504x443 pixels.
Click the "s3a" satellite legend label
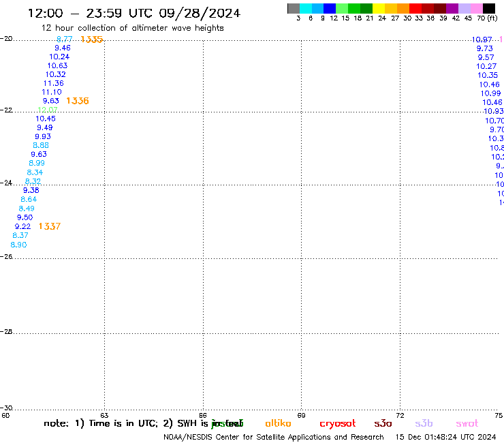[383, 423]
